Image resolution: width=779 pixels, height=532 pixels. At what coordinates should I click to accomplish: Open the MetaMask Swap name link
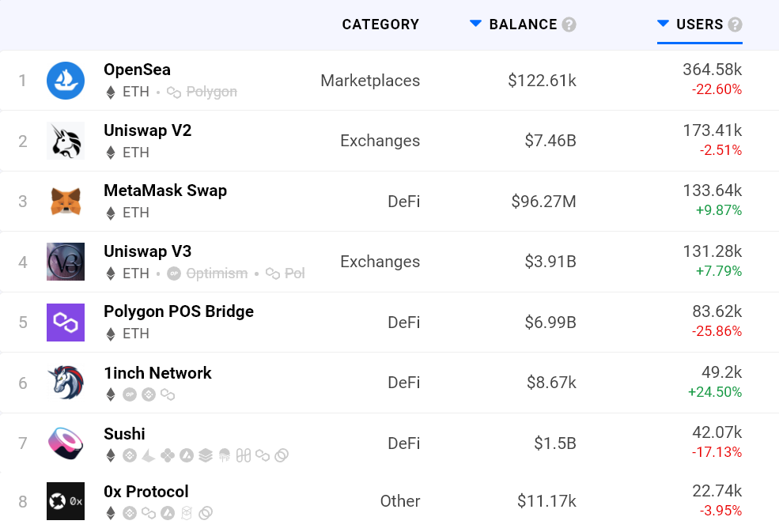[x=165, y=191]
